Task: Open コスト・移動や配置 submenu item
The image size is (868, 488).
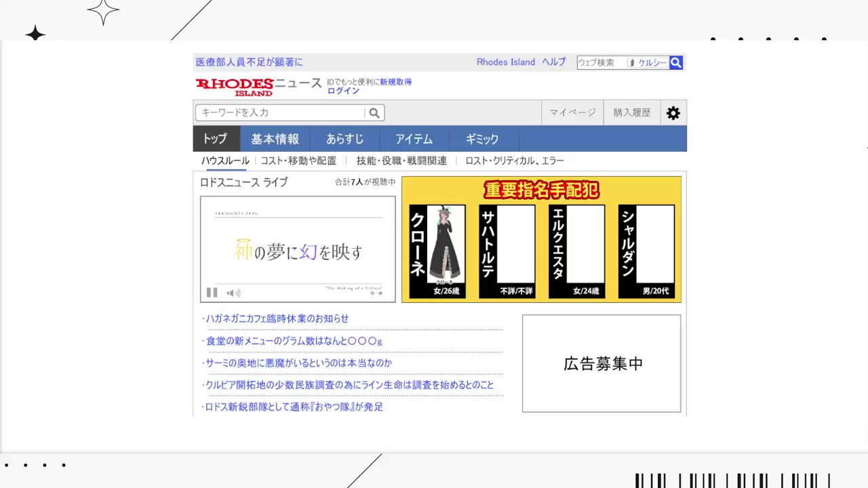Action: pyautogui.click(x=298, y=161)
